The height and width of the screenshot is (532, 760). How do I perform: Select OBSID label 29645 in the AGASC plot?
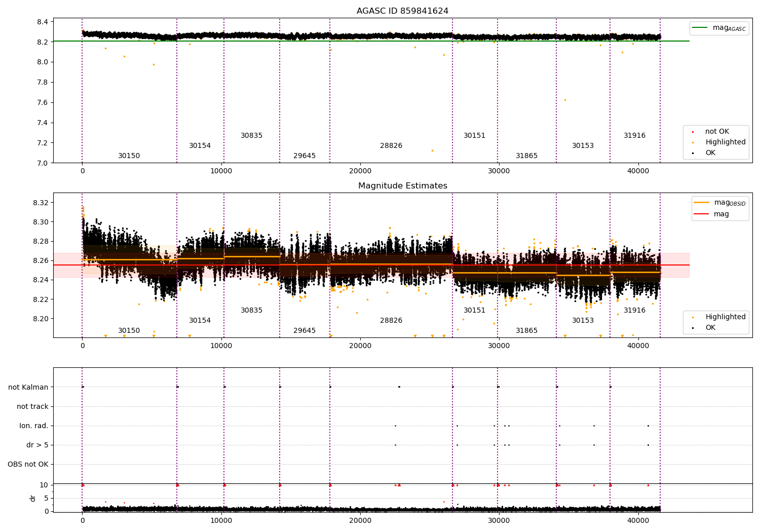point(305,156)
